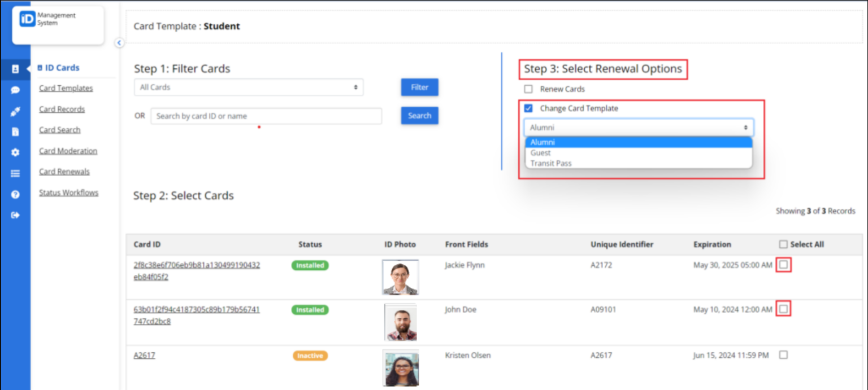Open the Card Renewals page
Viewport: 868px width, 390px height.
coord(64,172)
